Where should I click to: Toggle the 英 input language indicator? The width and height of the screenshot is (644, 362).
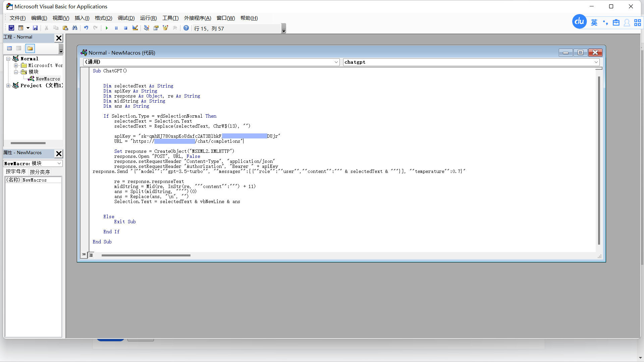594,22
